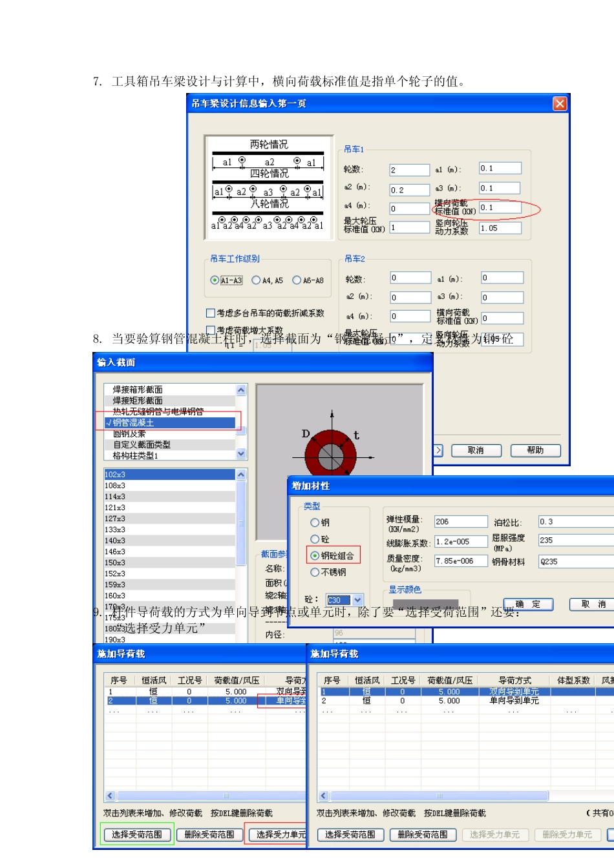Choose 砼 material type radio
Screen dimensions: 614x868
click(315, 539)
